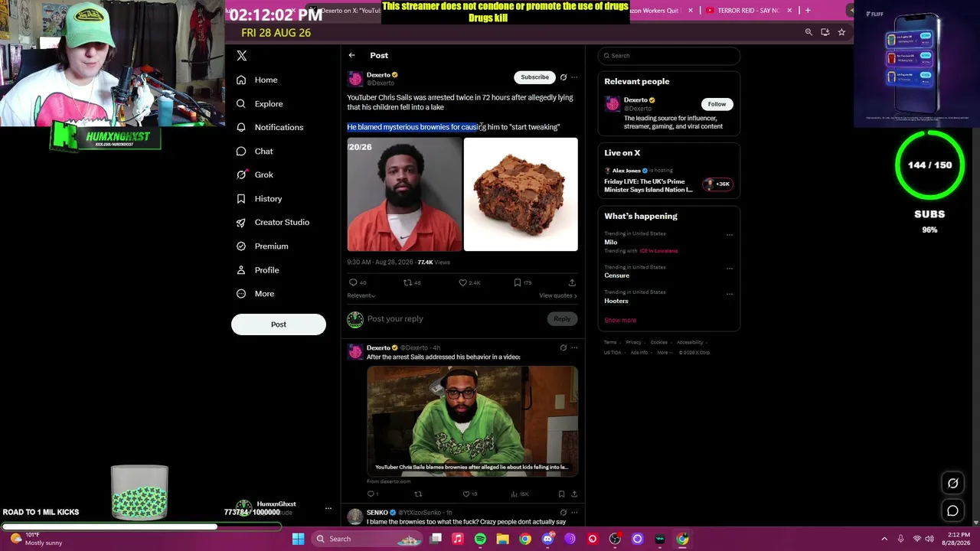The image size is (980, 551).
Task: Open the mugshot photo in the post
Action: pos(404,194)
